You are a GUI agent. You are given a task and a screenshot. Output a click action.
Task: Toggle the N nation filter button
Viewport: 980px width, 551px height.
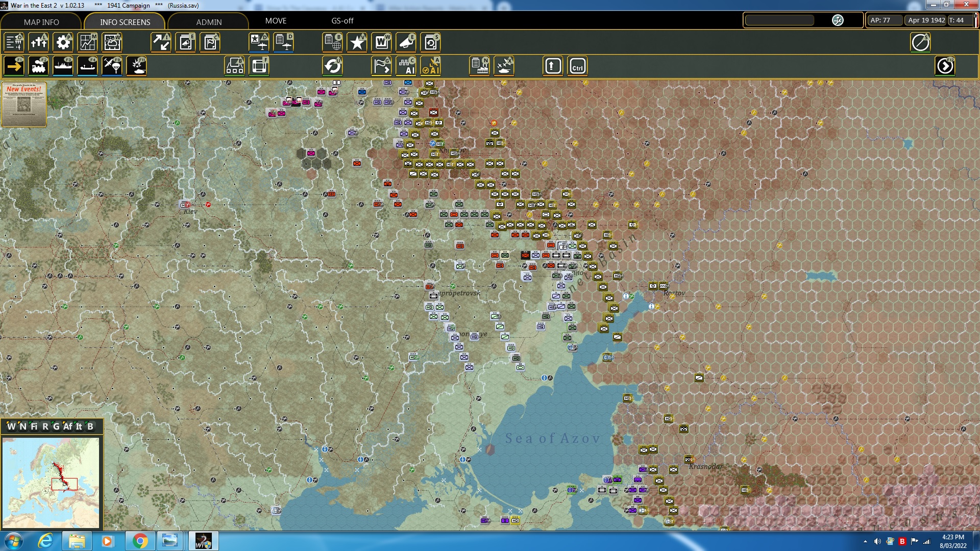[22, 427]
